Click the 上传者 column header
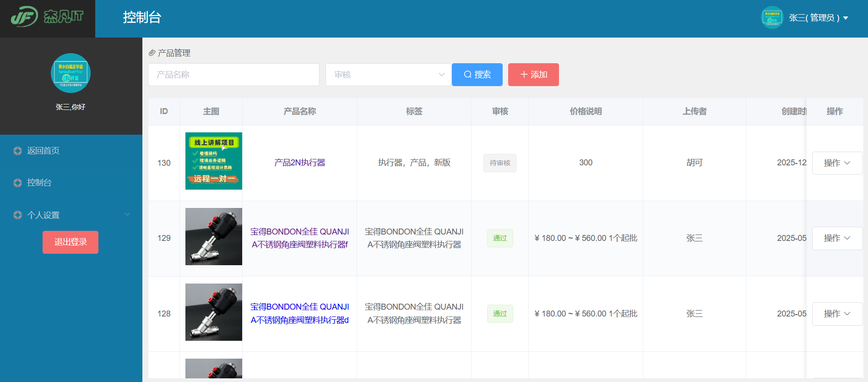868x382 pixels. 694,111
